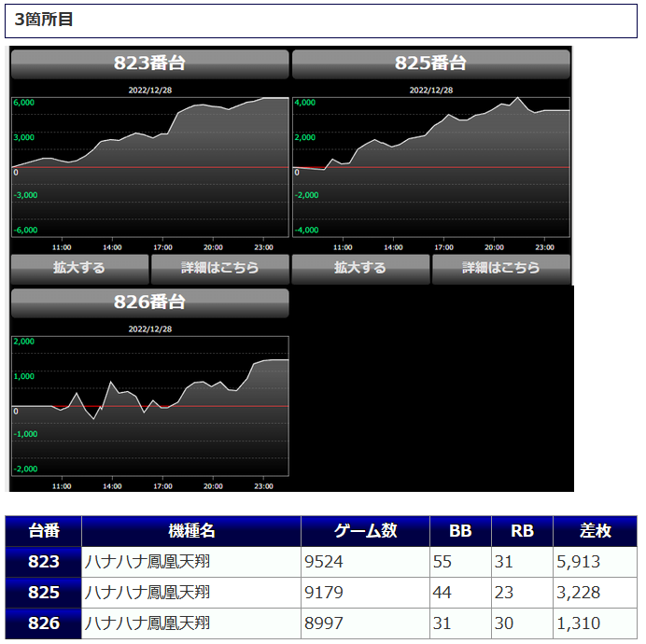The height and width of the screenshot is (644, 646).
Task: Click the 2022/12/28 date above 826 graph
Action: [150, 329]
